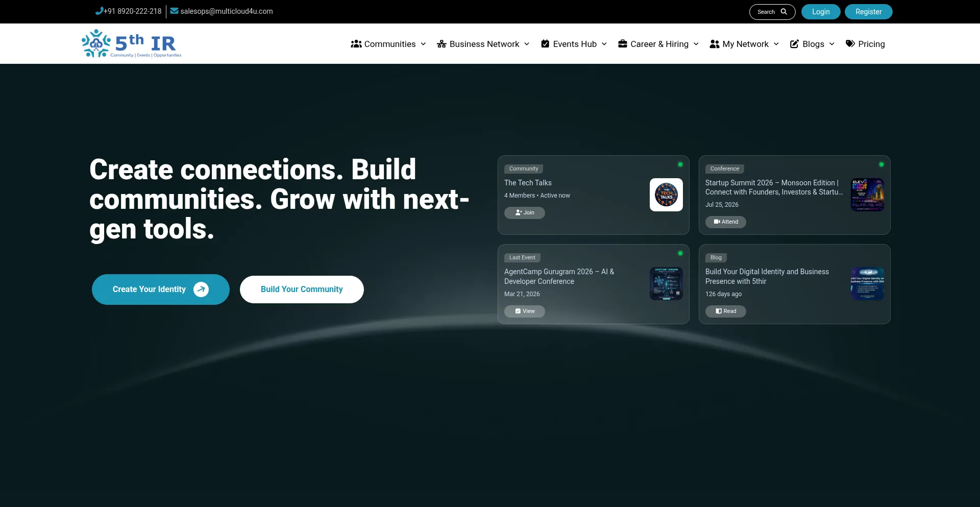The image size is (980, 507).
Task: Click "The Tech Talks" card title
Action: coord(528,183)
